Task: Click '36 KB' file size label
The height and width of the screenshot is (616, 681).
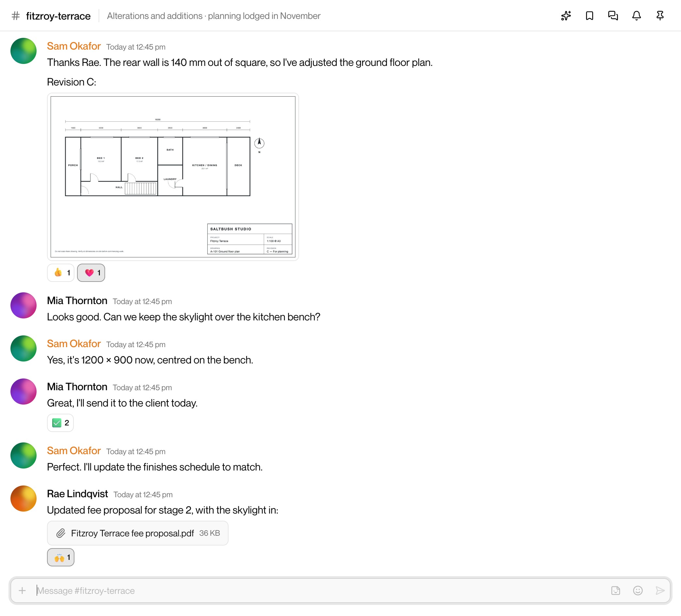Action: coord(210,533)
